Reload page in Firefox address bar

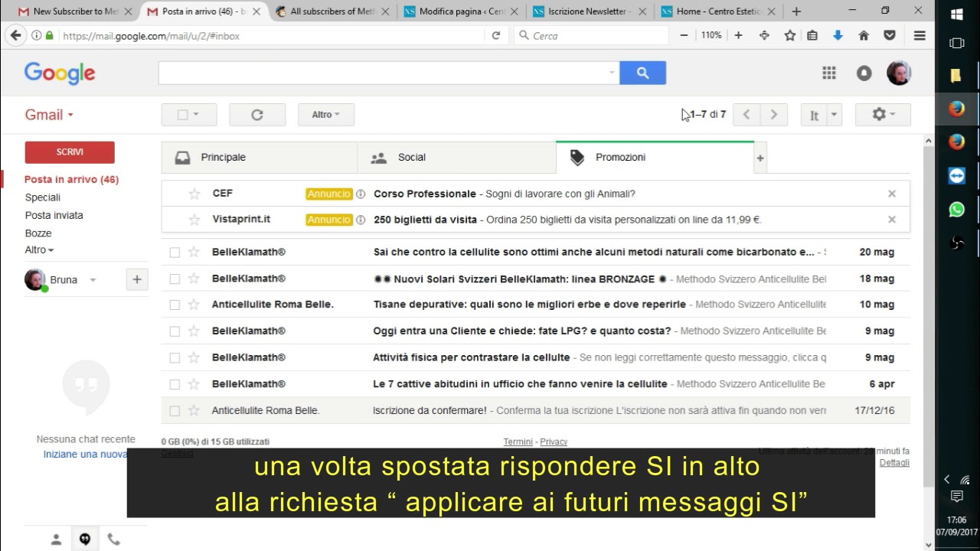[496, 35]
